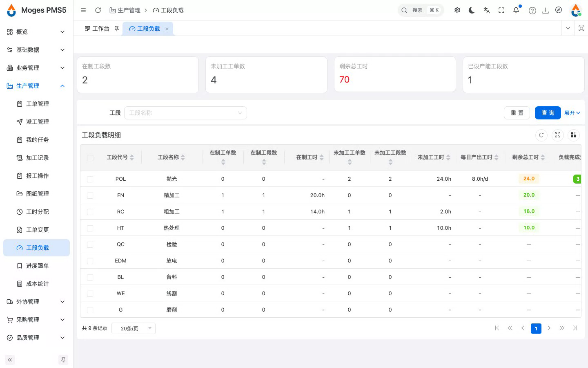Click the 重置 button
Image resolution: width=588 pixels, height=368 pixels.
click(517, 113)
